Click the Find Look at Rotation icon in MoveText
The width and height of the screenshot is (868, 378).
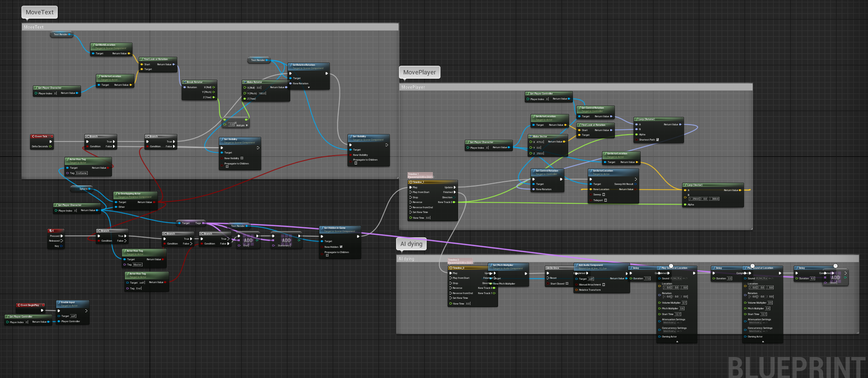tap(142, 60)
